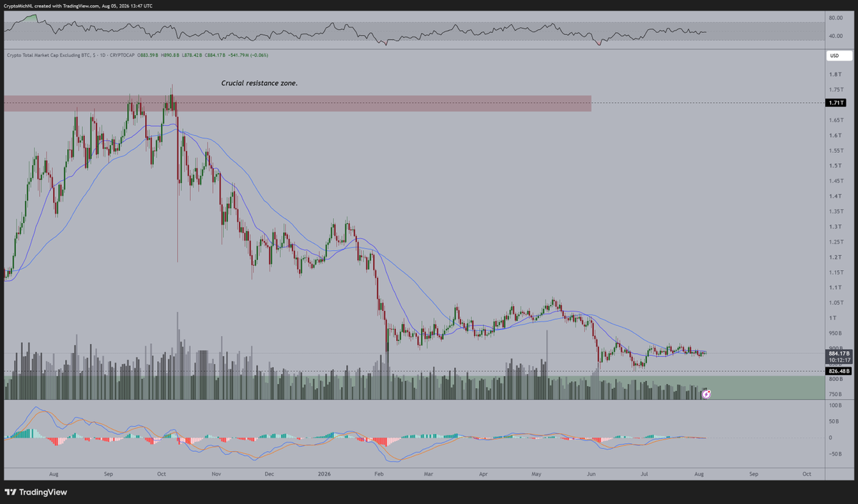The height and width of the screenshot is (504, 858).
Task: Click the 950B price scale label
Action: coord(835,333)
